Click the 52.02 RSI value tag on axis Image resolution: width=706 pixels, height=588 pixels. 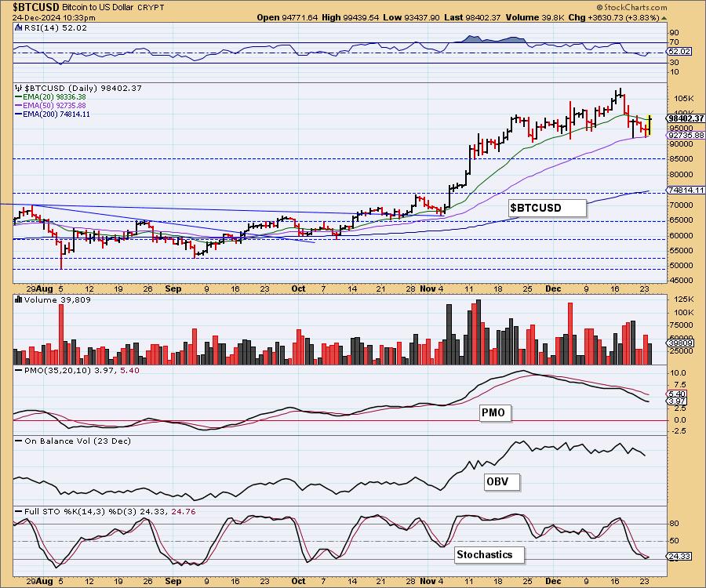pos(679,51)
